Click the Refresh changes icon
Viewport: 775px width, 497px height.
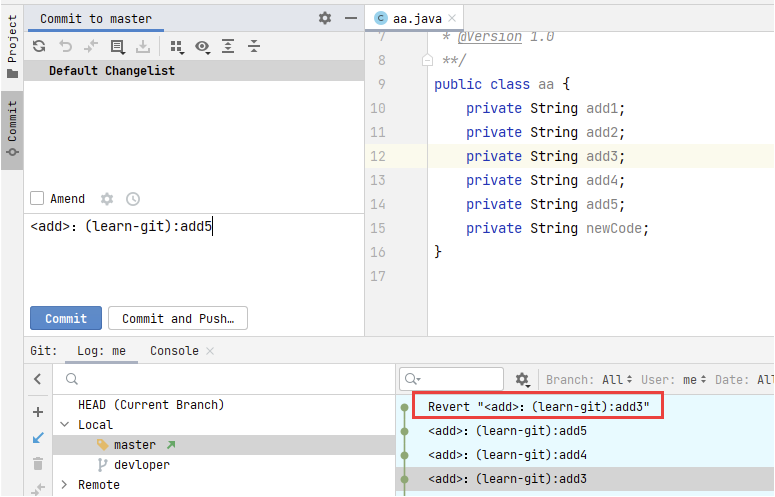[x=39, y=46]
